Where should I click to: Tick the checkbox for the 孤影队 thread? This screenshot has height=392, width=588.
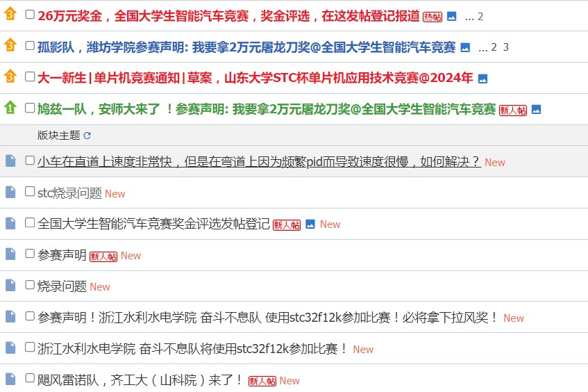[30, 45]
